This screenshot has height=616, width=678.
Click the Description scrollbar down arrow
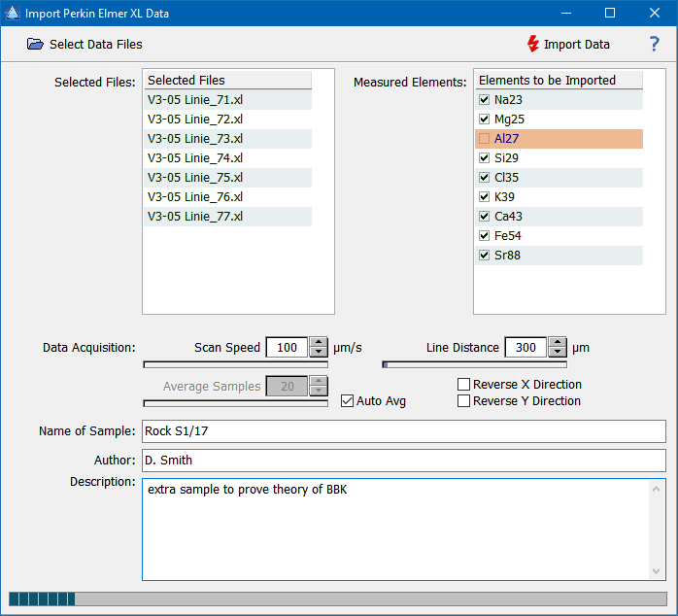pos(656,571)
